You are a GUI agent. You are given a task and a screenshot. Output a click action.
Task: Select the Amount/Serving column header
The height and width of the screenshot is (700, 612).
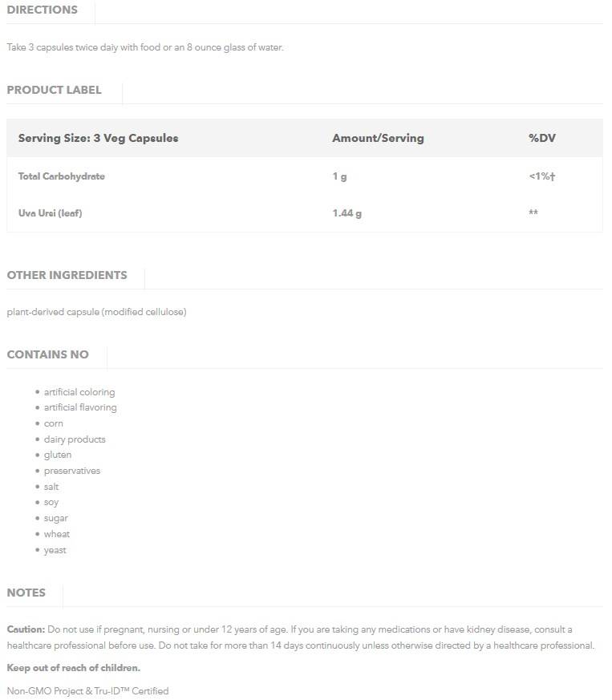tap(378, 138)
